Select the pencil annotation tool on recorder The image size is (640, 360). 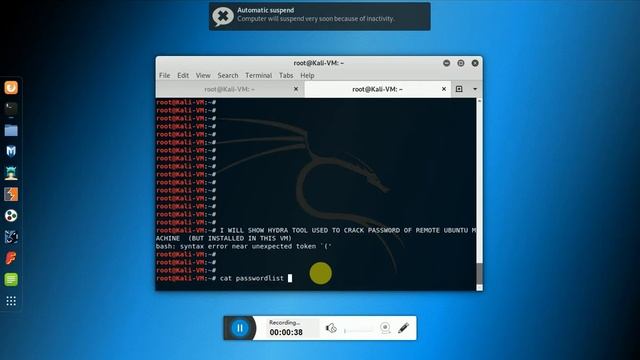pyautogui.click(x=403, y=328)
